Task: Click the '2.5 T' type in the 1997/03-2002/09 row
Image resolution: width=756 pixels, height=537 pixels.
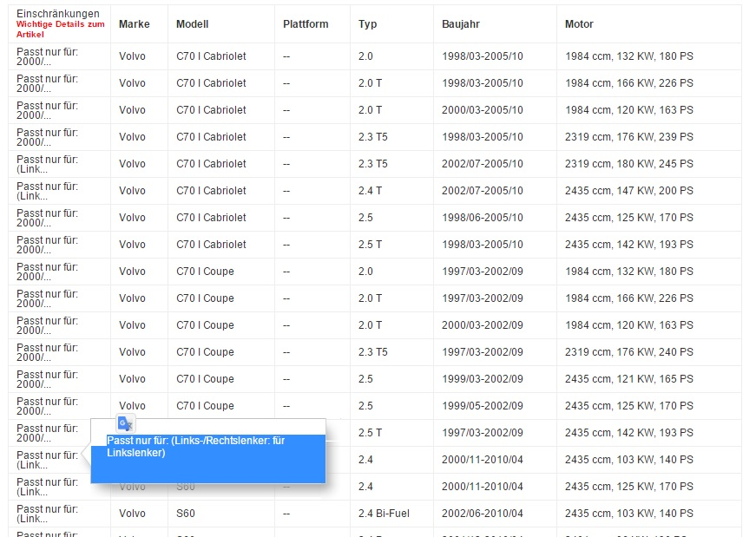Action: click(x=370, y=433)
